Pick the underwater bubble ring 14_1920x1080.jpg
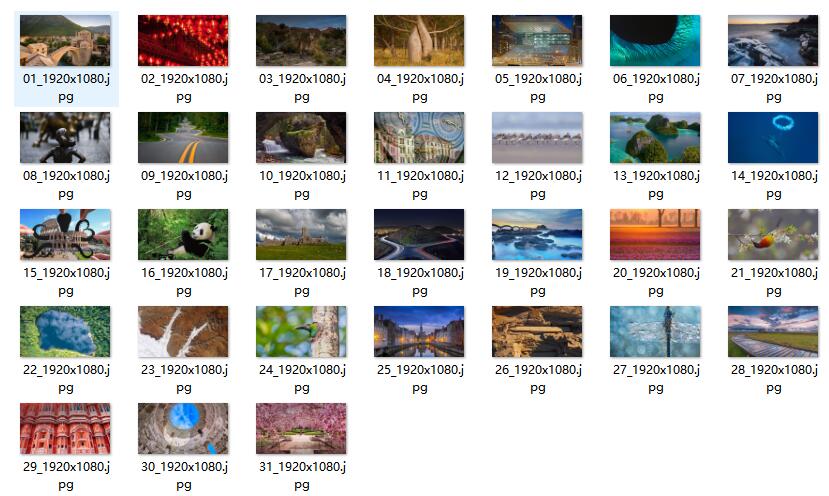The image size is (829, 496). pyautogui.click(x=773, y=137)
